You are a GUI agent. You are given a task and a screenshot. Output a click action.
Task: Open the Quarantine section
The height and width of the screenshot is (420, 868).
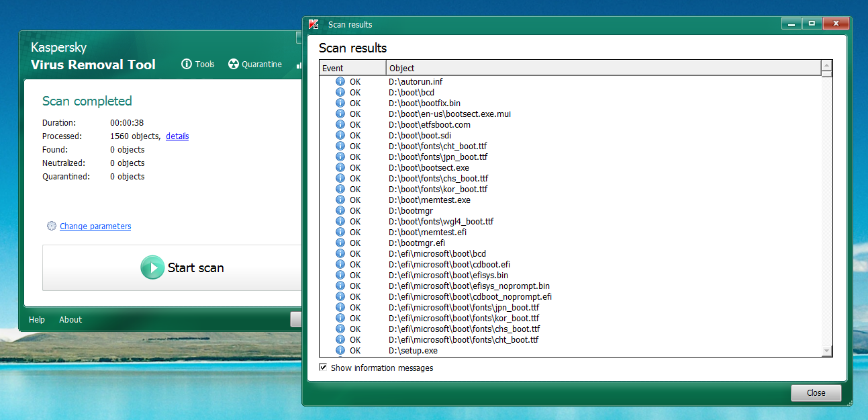pos(255,65)
